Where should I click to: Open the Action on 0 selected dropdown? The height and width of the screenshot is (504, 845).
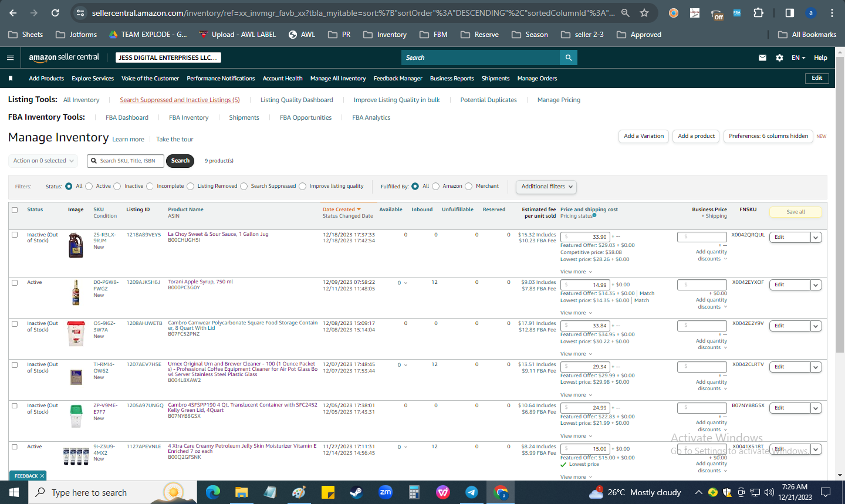coord(43,160)
